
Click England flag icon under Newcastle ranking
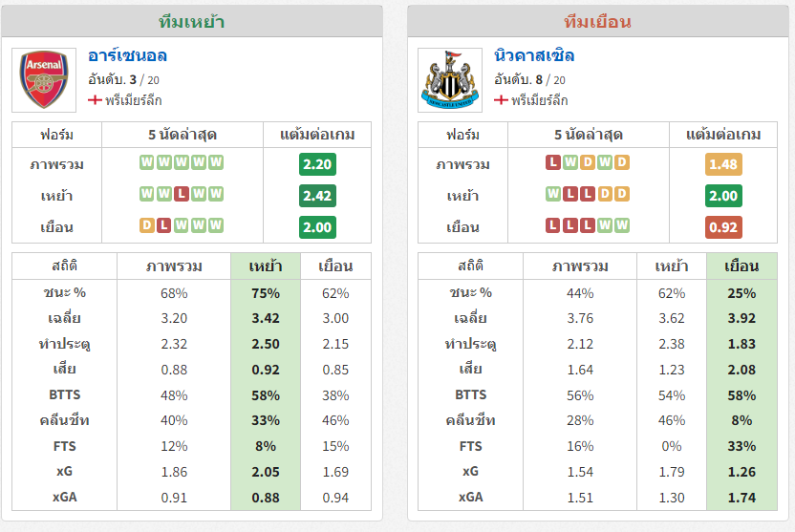(x=501, y=100)
